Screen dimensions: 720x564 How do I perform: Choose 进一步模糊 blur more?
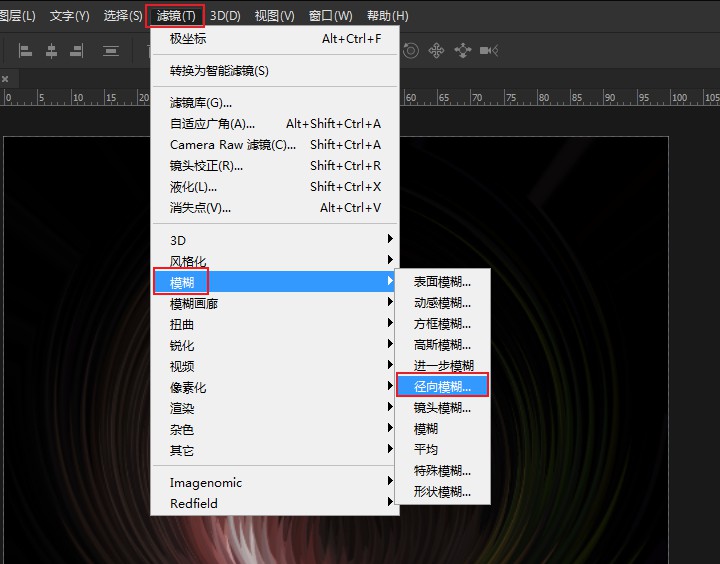pyautogui.click(x=443, y=366)
